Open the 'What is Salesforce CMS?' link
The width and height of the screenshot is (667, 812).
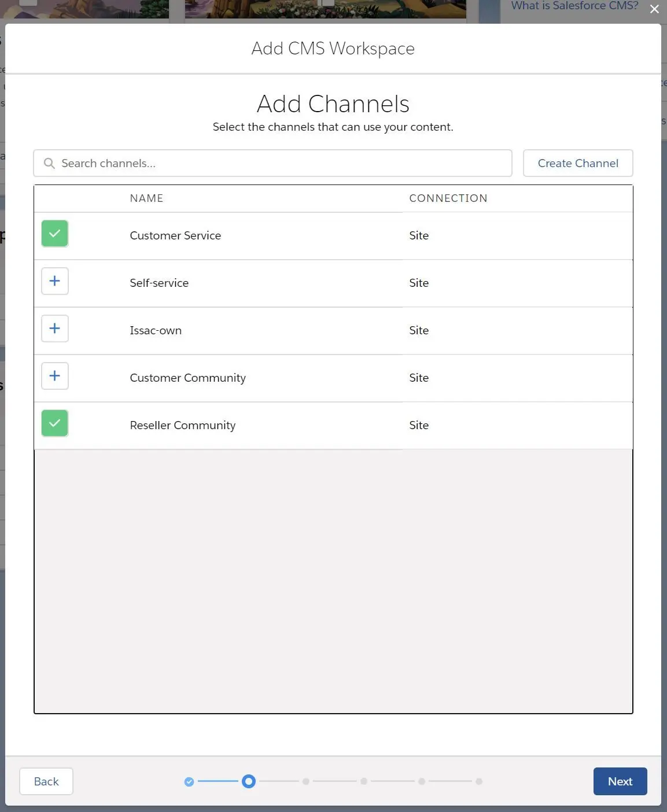pos(574,6)
